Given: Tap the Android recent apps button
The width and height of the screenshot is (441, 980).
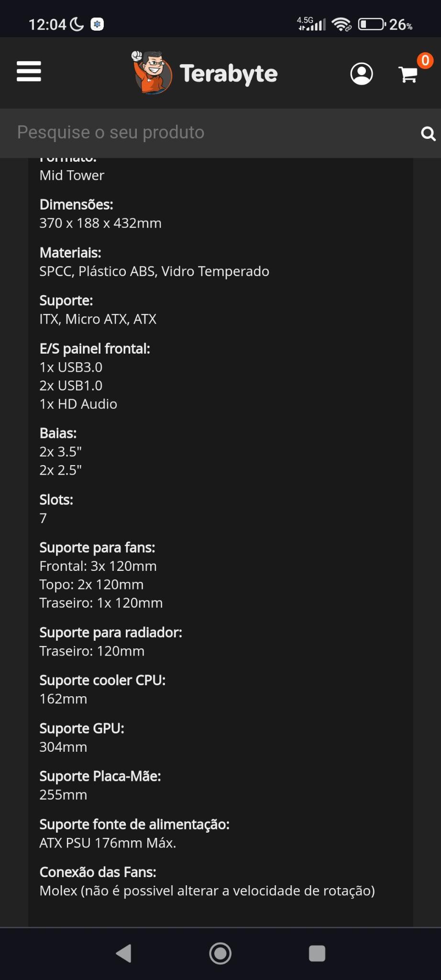Looking at the screenshot, I should pos(317,953).
